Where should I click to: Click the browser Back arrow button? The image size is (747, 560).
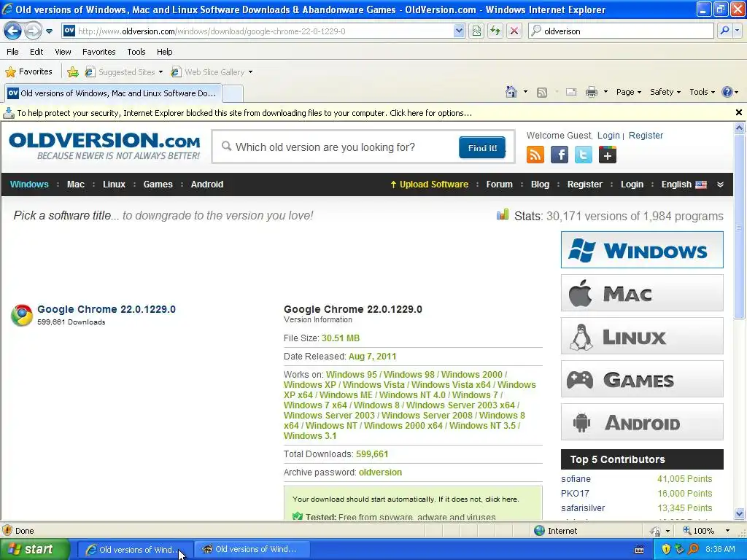coord(13,31)
